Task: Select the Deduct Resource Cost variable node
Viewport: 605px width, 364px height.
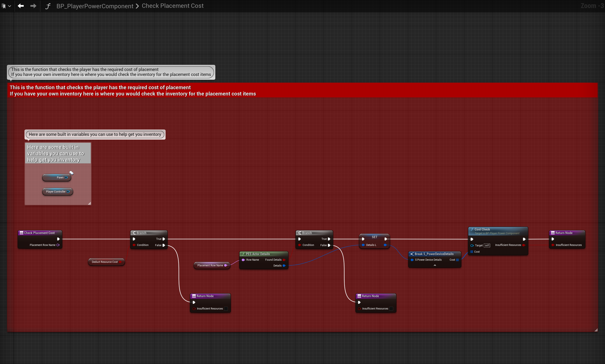Action: [x=104, y=262]
